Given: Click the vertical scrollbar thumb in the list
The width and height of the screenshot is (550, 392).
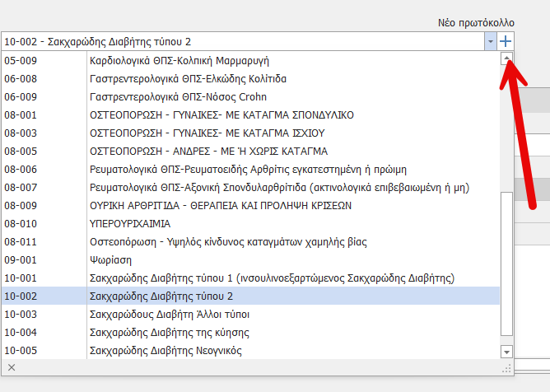Looking at the screenshot, I should click(506, 264).
